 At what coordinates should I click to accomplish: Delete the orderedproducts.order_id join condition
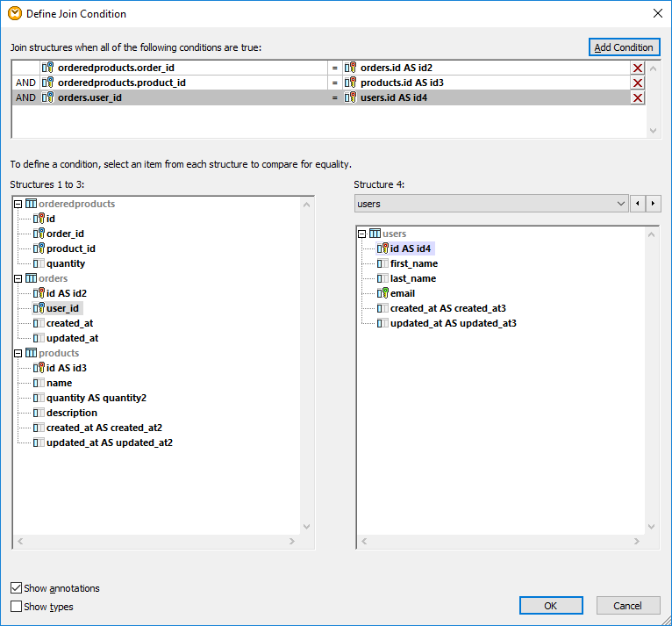(x=638, y=68)
